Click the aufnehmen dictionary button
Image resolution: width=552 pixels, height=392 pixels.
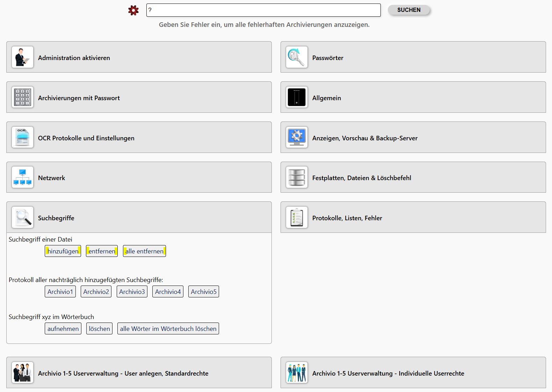point(63,329)
